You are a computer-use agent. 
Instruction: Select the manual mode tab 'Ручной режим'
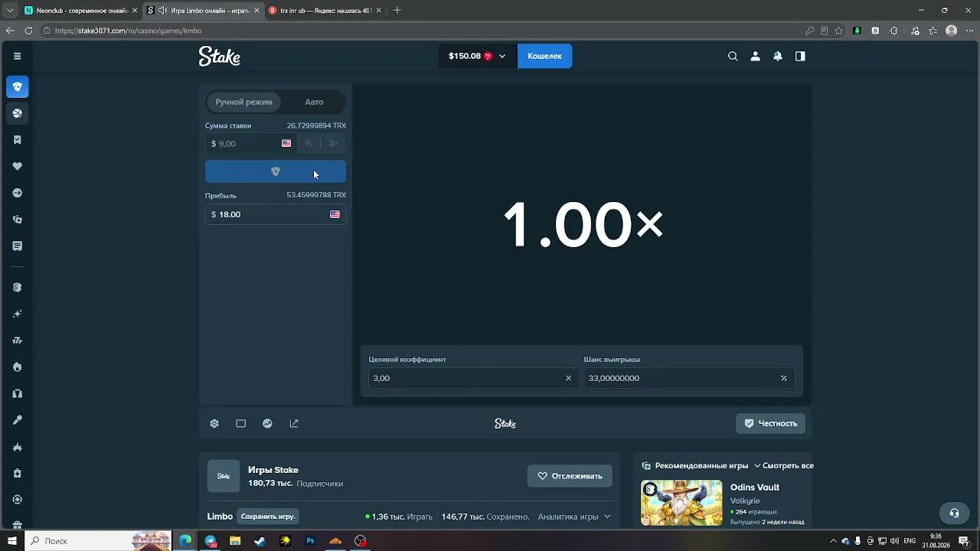[x=243, y=102]
